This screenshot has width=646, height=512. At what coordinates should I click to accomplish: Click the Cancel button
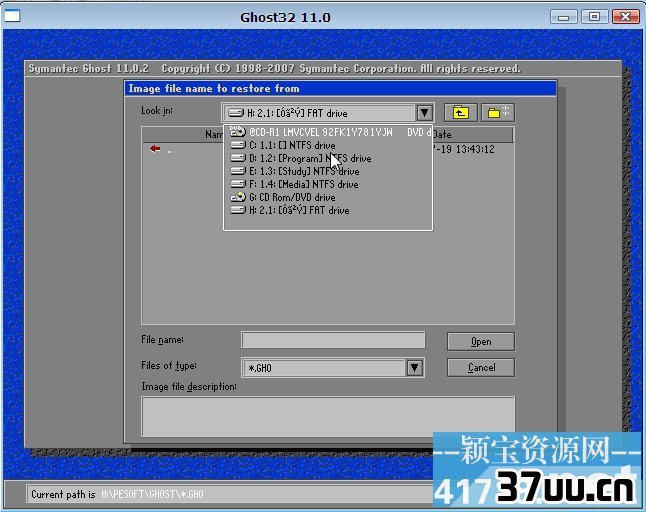point(480,367)
